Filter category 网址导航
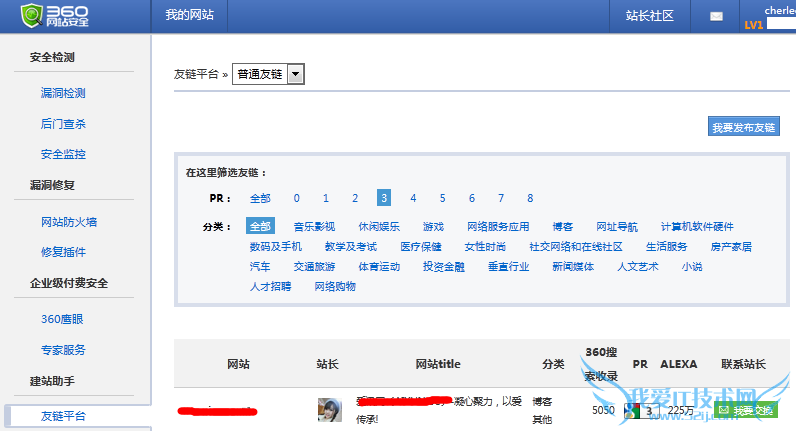This screenshot has width=796, height=431. (617, 226)
